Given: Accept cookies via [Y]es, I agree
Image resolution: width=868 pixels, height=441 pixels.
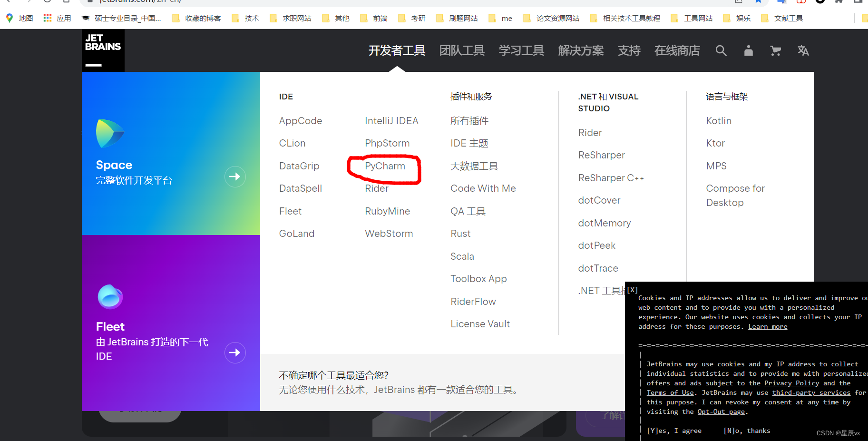Looking at the screenshot, I should click(x=674, y=431).
